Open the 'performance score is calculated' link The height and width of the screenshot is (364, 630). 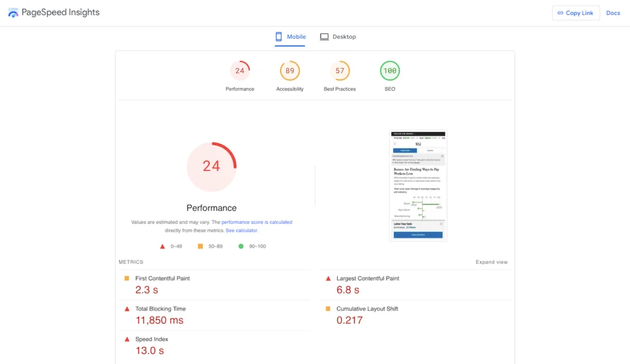click(x=257, y=222)
